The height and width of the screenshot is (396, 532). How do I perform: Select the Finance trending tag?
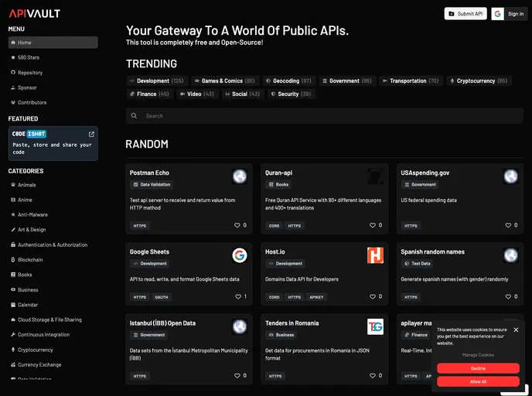point(150,94)
